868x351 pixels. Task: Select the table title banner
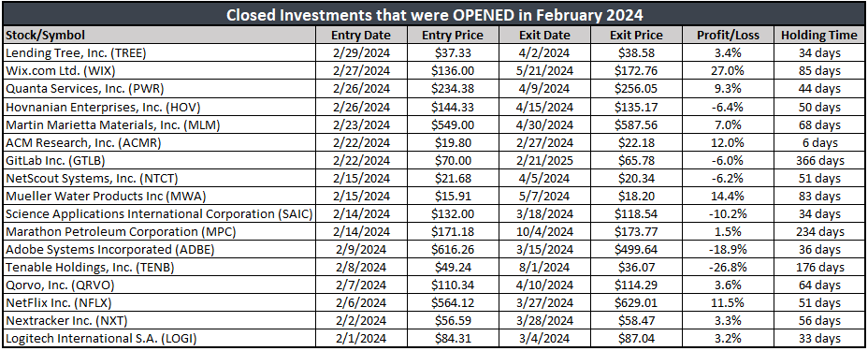(433, 14)
